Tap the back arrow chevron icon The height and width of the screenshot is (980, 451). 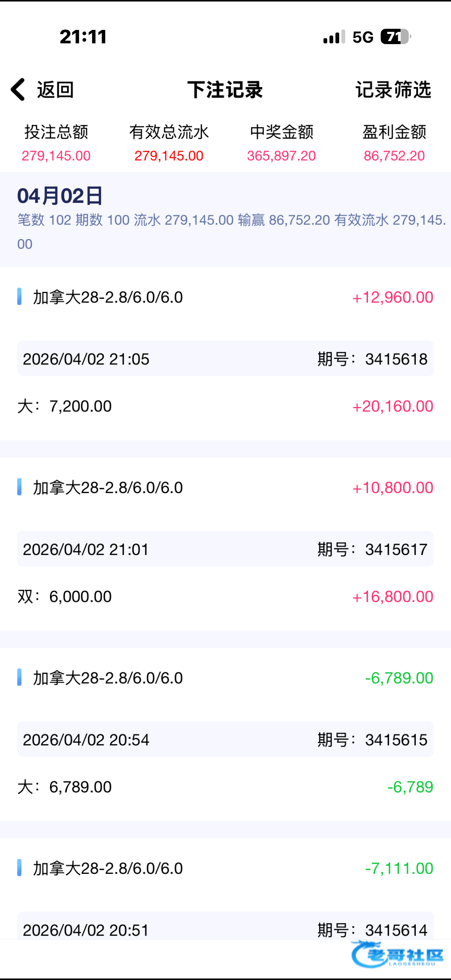pyautogui.click(x=18, y=89)
